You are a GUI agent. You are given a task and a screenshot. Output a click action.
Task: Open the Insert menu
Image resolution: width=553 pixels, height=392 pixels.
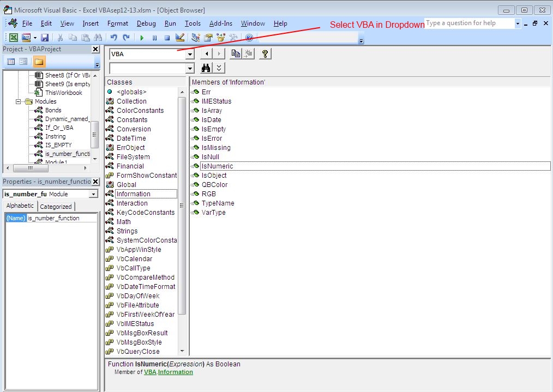[x=91, y=23]
